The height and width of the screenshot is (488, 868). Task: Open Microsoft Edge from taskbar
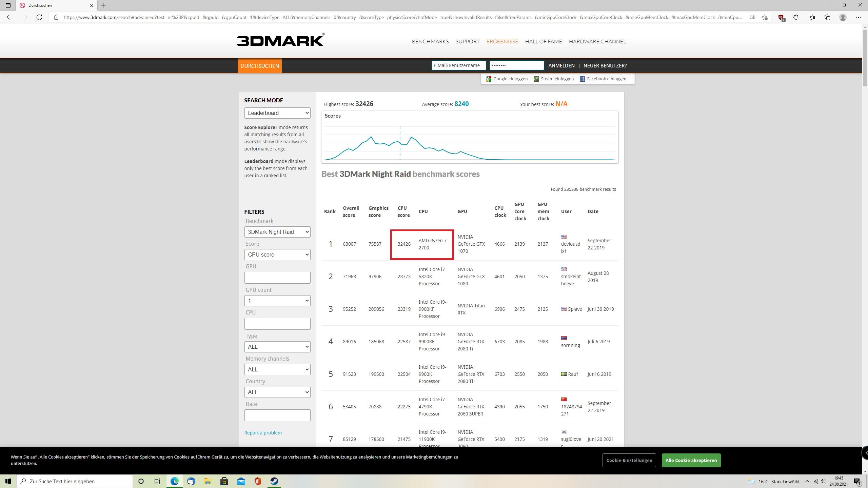(x=174, y=481)
